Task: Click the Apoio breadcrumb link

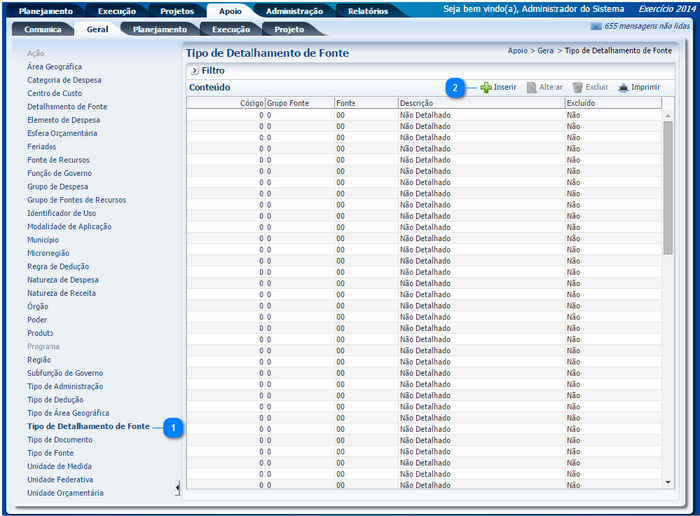Action: [517, 50]
